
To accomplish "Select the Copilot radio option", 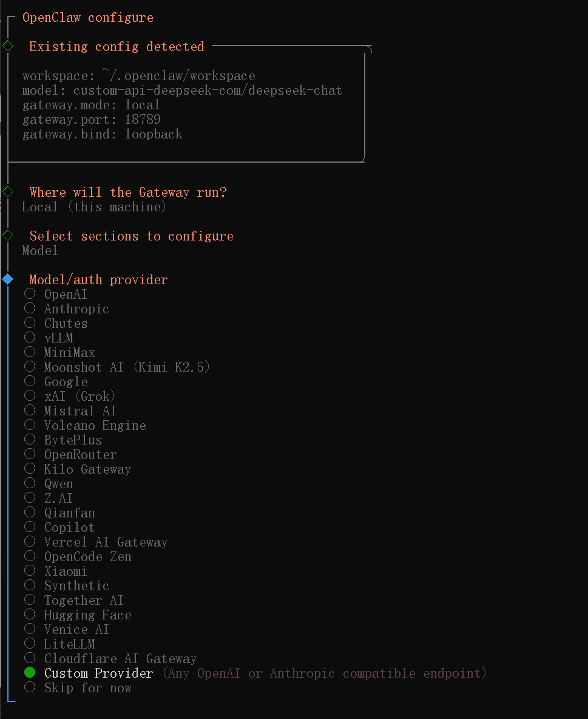I will [x=59, y=527].
